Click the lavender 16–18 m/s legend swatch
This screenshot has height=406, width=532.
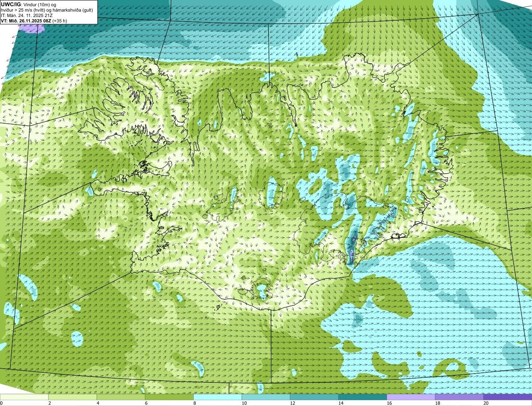(x=411, y=397)
